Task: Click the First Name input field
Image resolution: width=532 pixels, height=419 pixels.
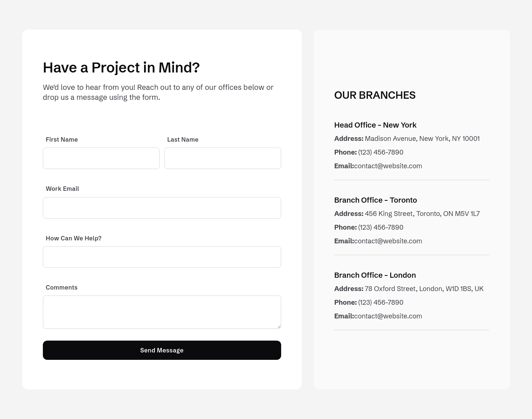Action: pyautogui.click(x=101, y=158)
